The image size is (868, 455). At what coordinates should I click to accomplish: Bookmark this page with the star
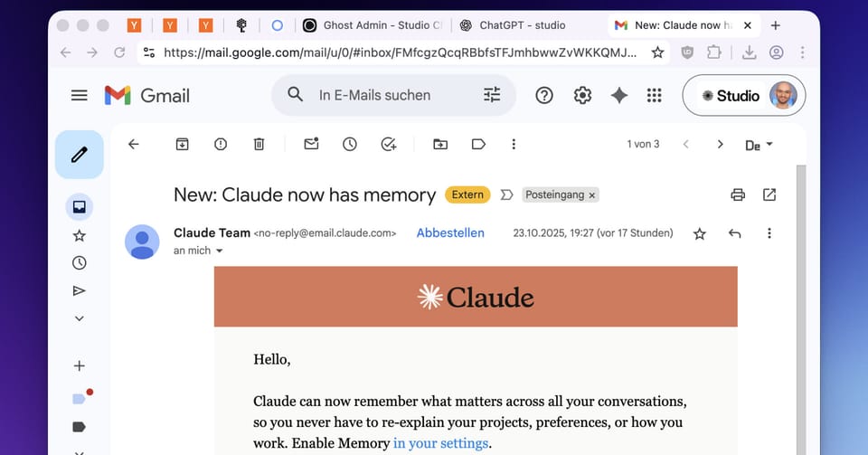click(657, 52)
